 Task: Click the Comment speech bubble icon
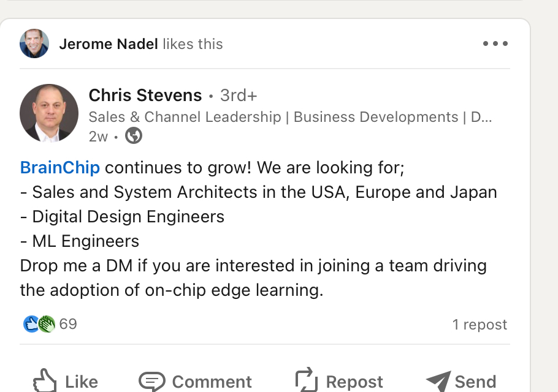point(152,382)
